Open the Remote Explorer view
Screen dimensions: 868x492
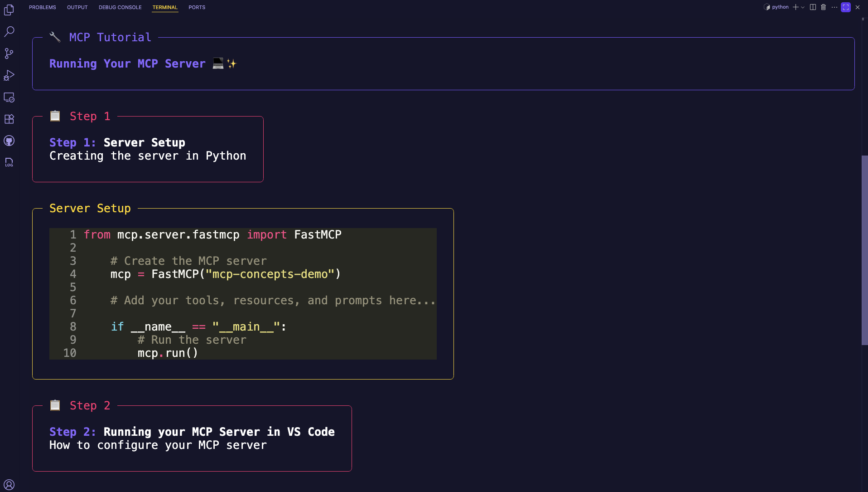[x=9, y=97]
